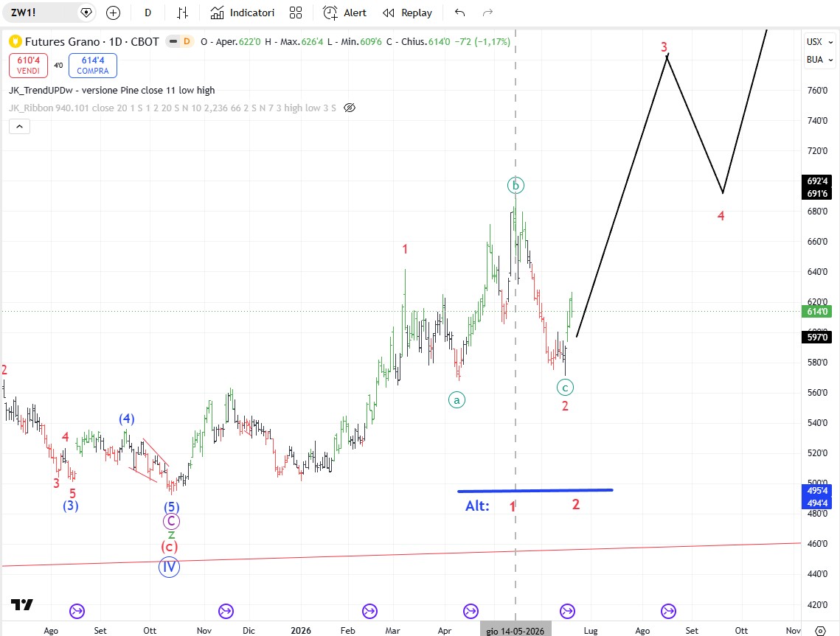
Task: Toggle the delayed data D indicator pill
Action: (x=179, y=41)
